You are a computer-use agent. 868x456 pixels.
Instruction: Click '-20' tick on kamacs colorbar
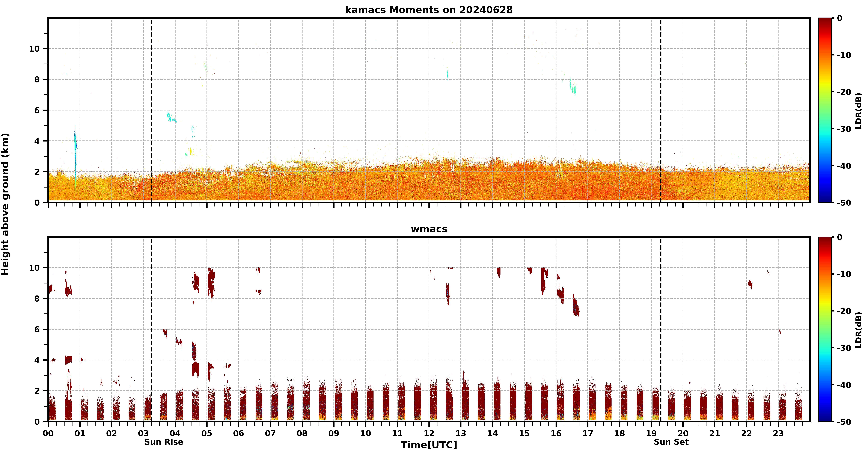click(x=844, y=92)
